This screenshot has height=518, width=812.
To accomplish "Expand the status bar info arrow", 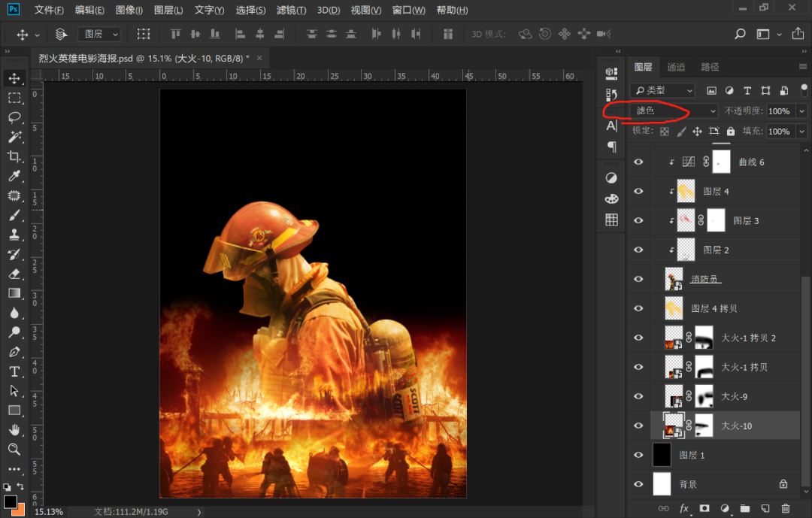I will [x=198, y=512].
